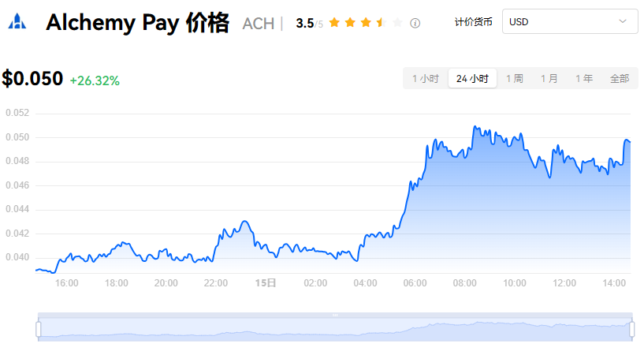
Task: Click the Alchemy Pay logo icon
Action: click(x=17, y=21)
